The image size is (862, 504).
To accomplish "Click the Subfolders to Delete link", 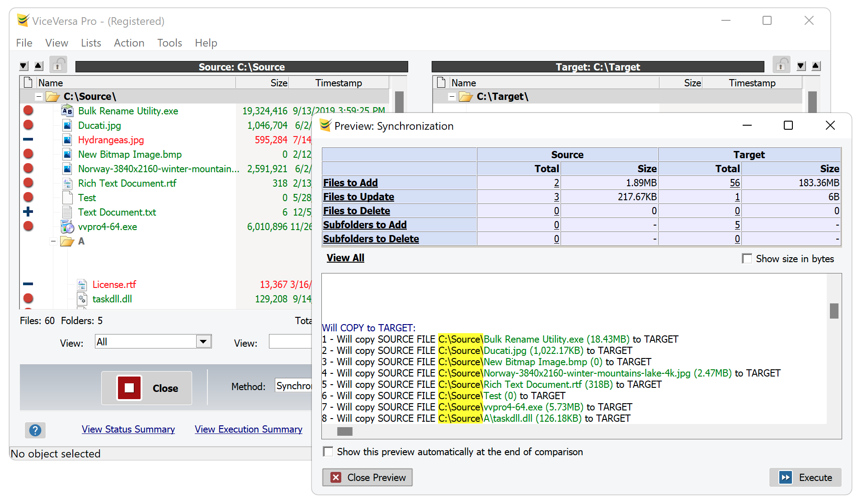I will (371, 239).
